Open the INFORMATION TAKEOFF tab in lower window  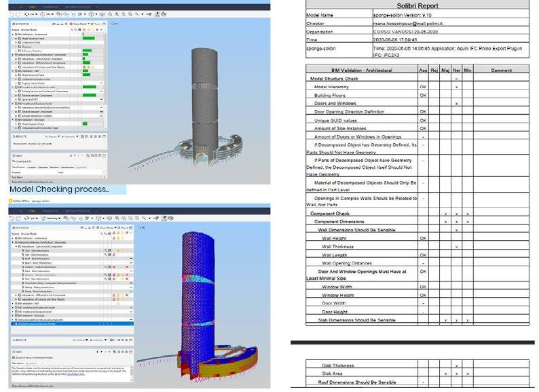pyautogui.click(x=77, y=211)
